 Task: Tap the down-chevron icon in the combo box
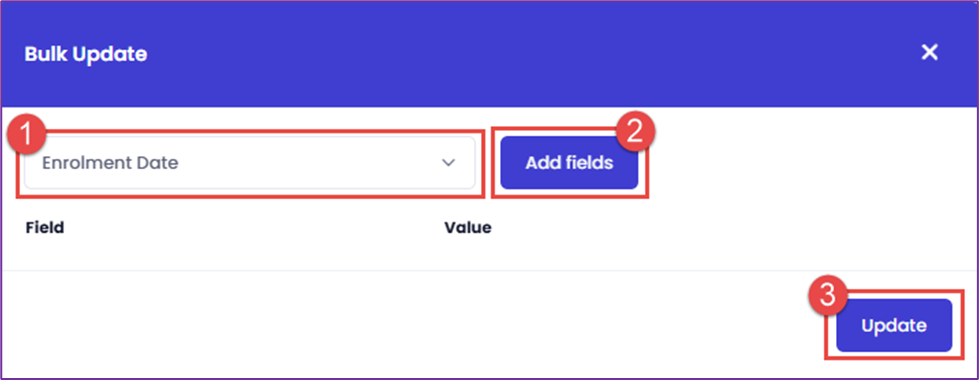pos(448,163)
